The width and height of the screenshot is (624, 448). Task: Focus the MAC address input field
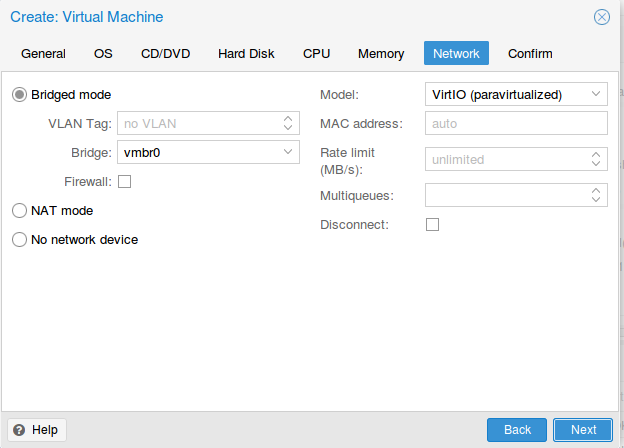[x=516, y=123]
